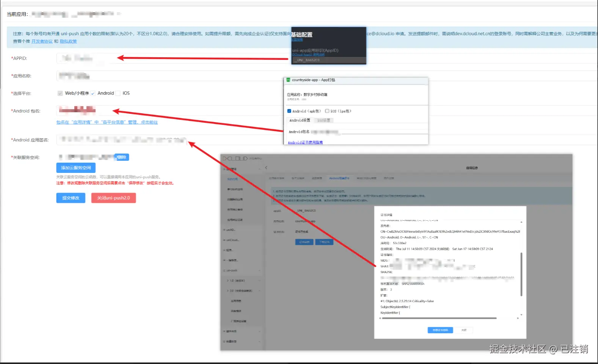The image size is (598, 364).
Task: Open the 开发者协议 link
Action: tap(42, 41)
